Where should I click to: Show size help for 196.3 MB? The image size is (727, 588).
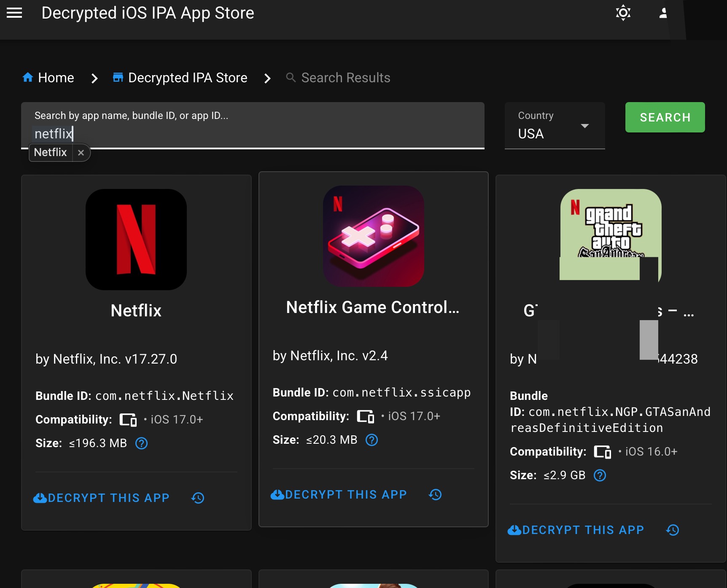pos(141,443)
